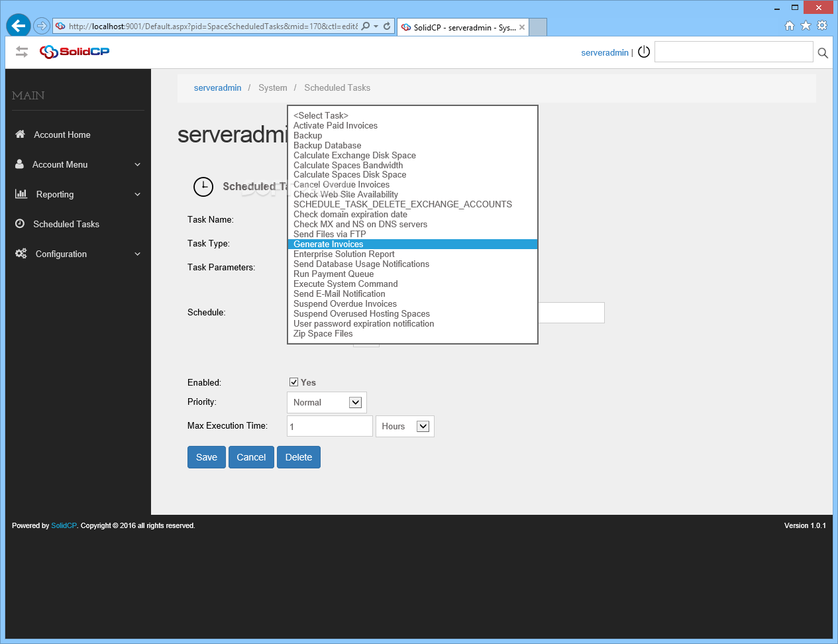Screen dimensions: 838x644
Task: Click the Account Home house icon
Action: point(20,134)
